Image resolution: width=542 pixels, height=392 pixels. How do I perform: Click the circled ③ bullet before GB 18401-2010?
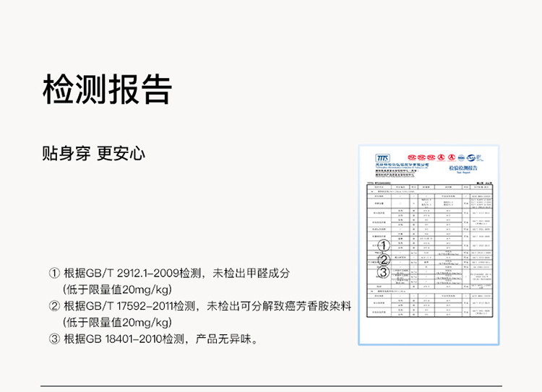[x=54, y=339]
